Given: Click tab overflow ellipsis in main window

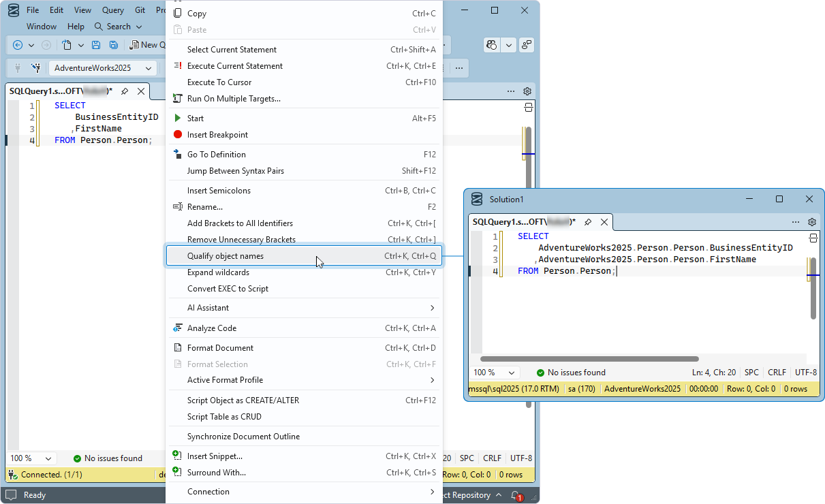Looking at the screenshot, I should coord(511,91).
